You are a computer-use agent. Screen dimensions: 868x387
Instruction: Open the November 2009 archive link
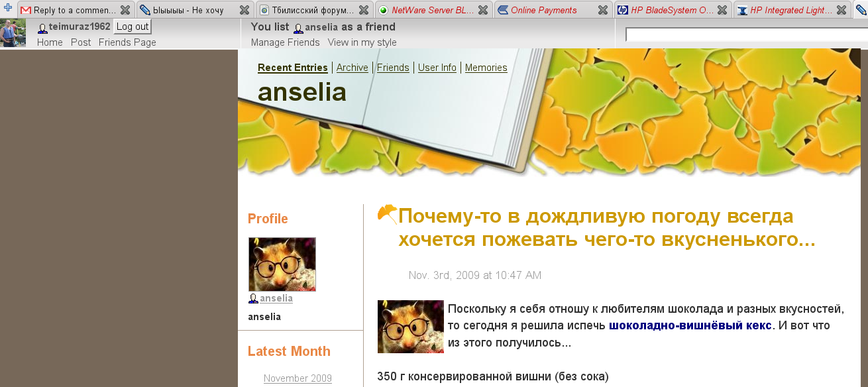(298, 378)
